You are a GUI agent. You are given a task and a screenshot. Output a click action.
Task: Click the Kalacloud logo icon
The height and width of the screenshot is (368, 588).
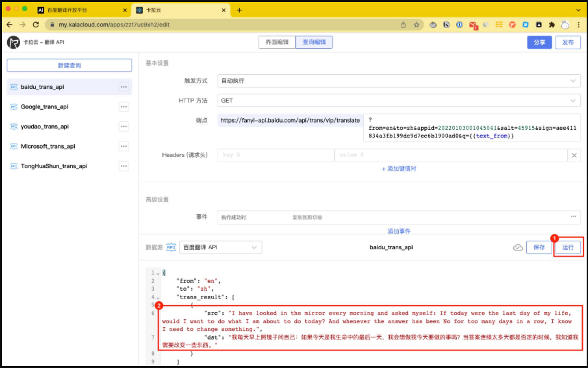pyautogui.click(x=14, y=42)
